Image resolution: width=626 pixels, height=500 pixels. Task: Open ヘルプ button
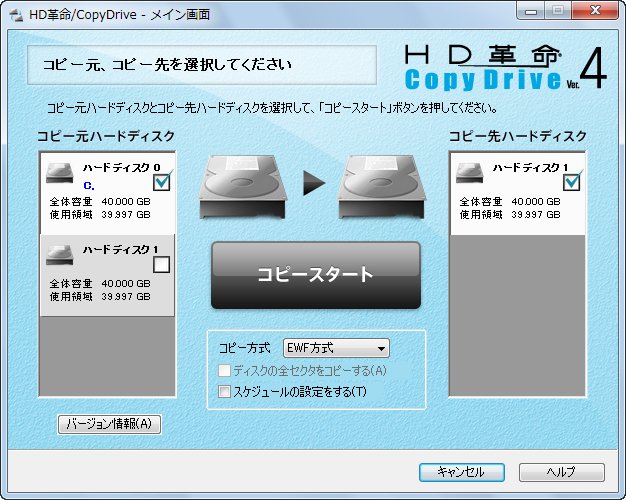[x=562, y=472]
